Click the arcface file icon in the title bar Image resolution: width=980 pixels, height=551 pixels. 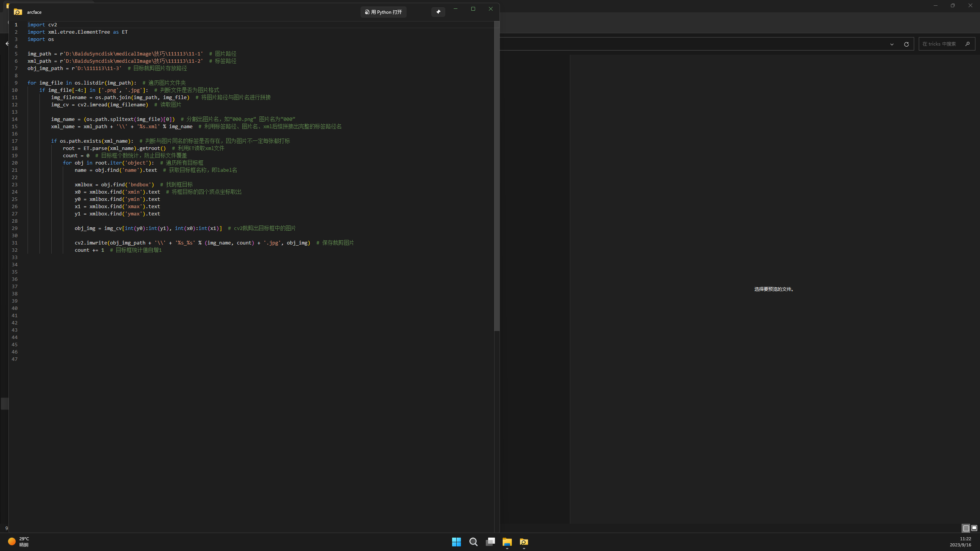pyautogui.click(x=18, y=12)
